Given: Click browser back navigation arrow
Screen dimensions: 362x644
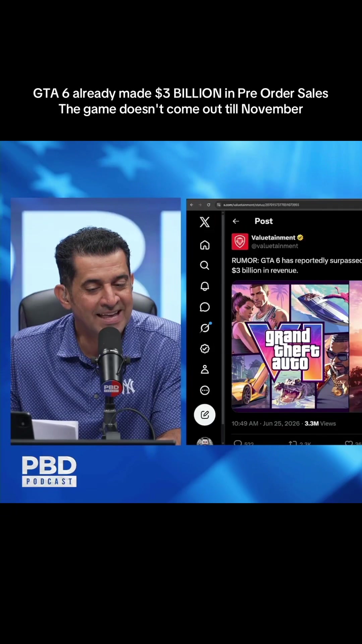Looking at the screenshot, I should pyautogui.click(x=192, y=205).
